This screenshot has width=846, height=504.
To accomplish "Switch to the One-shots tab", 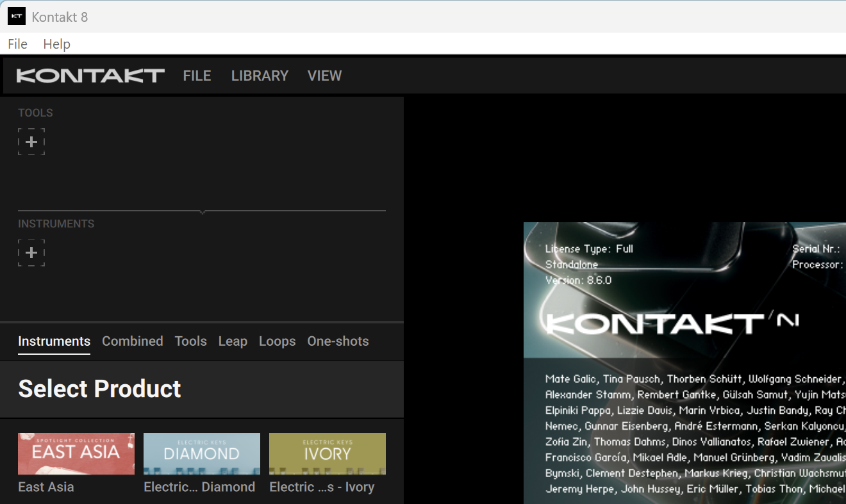I will tap(338, 341).
